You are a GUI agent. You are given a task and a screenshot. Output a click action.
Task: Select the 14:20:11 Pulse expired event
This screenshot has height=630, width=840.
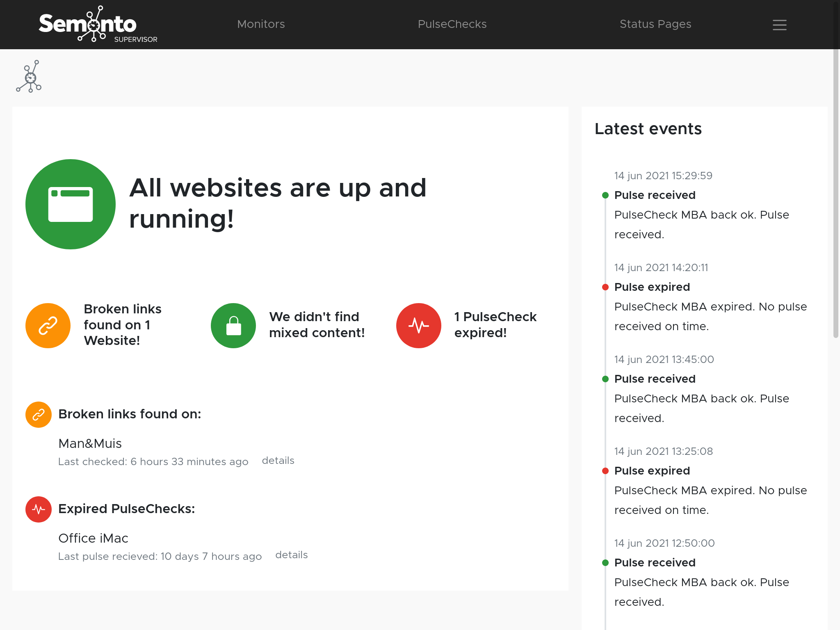652,287
